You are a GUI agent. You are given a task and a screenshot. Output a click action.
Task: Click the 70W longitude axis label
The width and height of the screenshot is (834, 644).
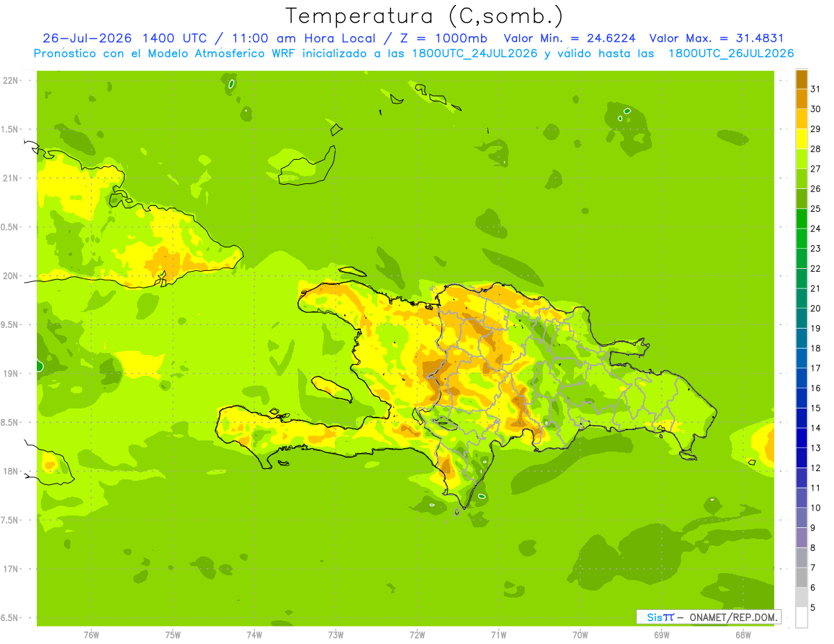tap(580, 635)
